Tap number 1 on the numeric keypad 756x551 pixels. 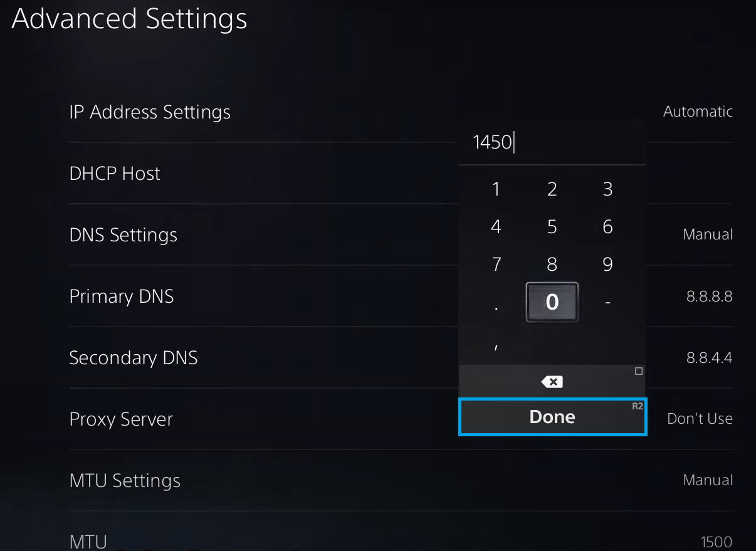pyautogui.click(x=496, y=189)
